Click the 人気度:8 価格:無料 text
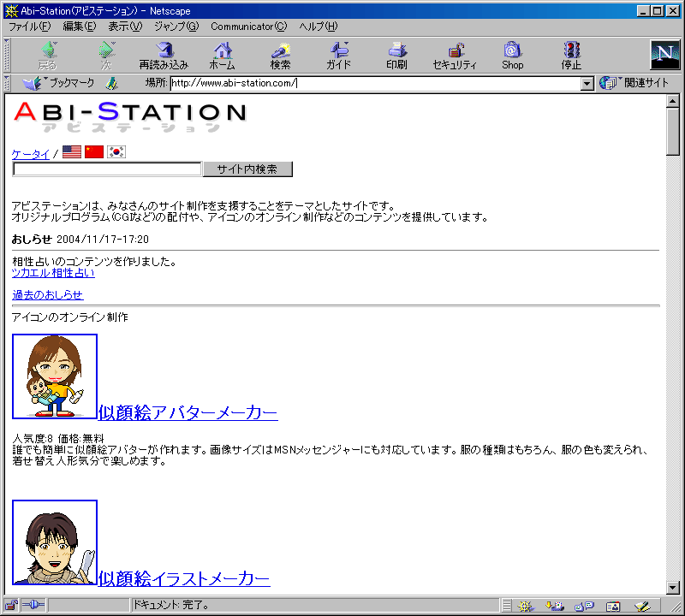This screenshot has height=616, width=685. [x=58, y=438]
